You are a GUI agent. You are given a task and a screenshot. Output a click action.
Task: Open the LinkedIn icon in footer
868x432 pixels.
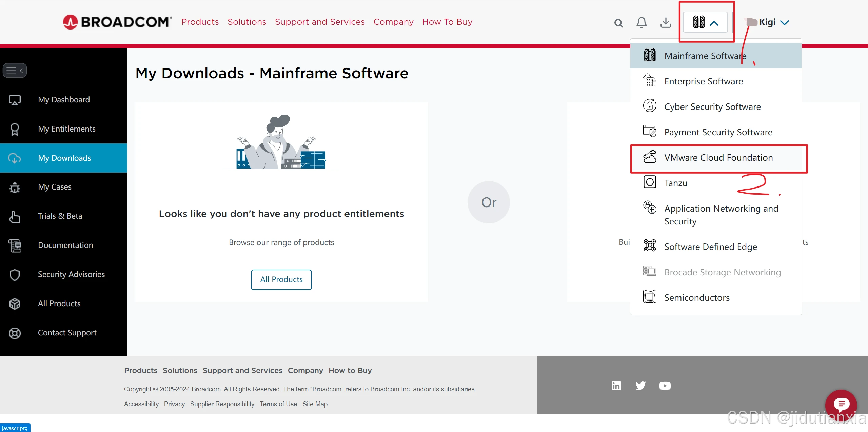[616, 386]
